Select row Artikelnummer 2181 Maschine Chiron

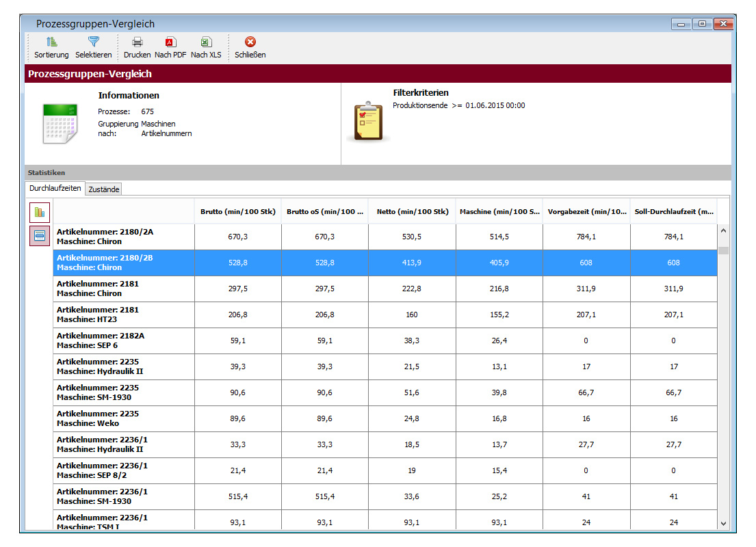point(385,289)
